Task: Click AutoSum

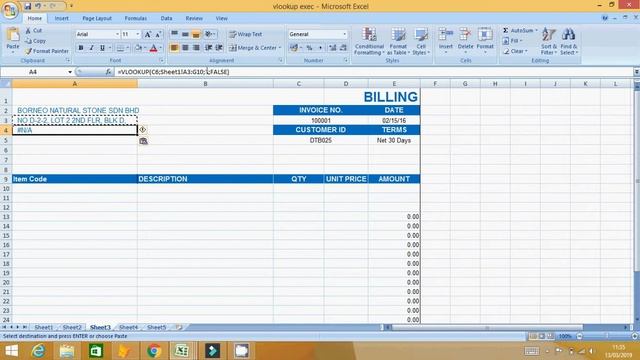Action: point(518,31)
